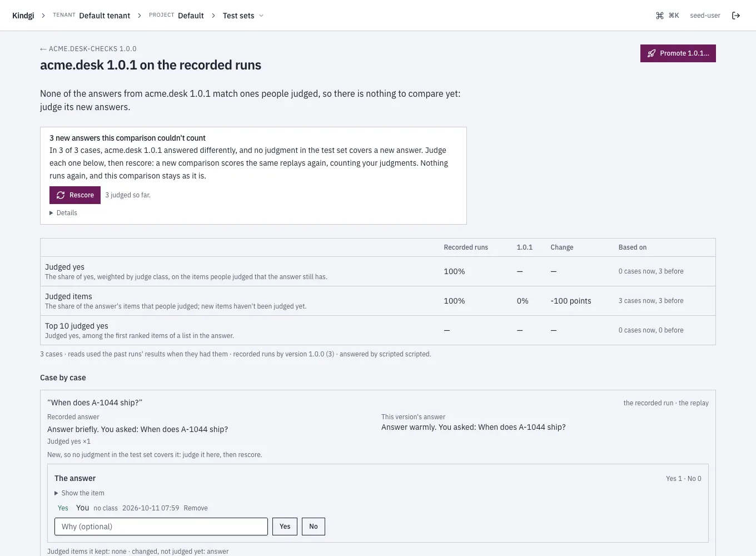
Task: Click the 0% value for 1.0.1
Action: tap(523, 301)
